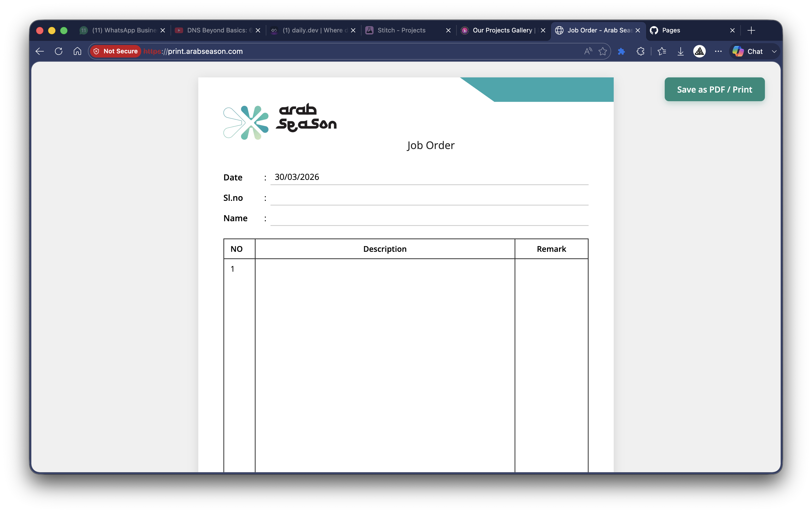812x513 pixels.
Task: Click the Save as PDF / Print button
Action: coord(714,89)
